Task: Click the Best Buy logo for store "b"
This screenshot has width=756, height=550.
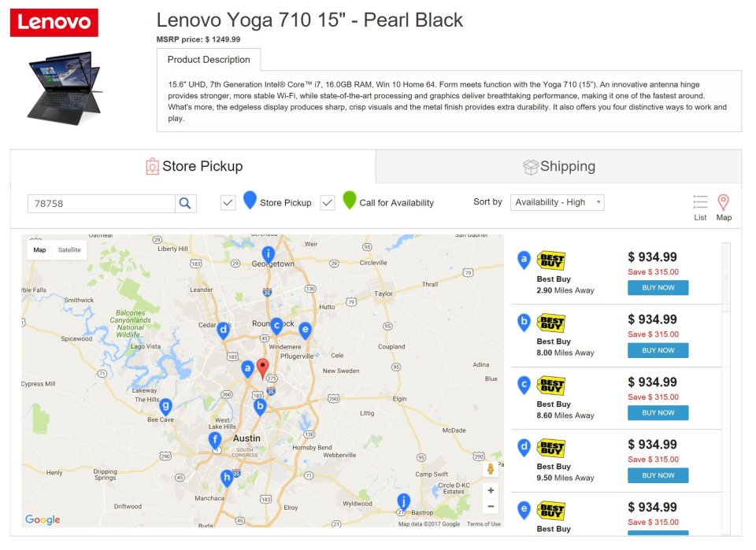Action: pos(552,323)
